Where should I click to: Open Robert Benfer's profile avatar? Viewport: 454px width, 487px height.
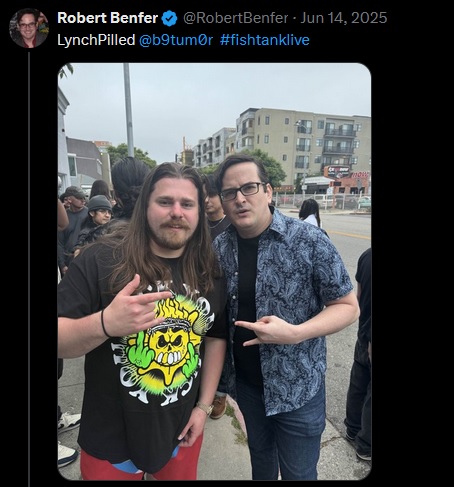click(29, 28)
